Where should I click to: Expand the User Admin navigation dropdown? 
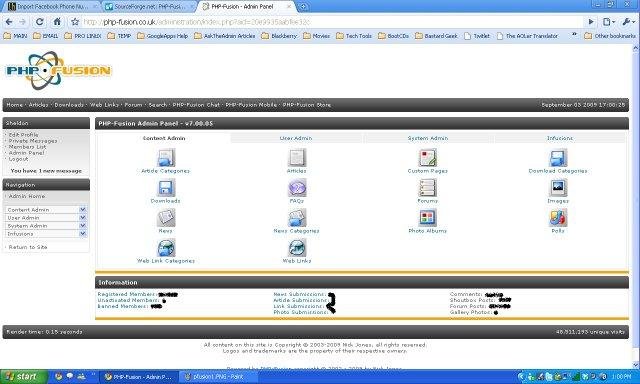point(82,218)
